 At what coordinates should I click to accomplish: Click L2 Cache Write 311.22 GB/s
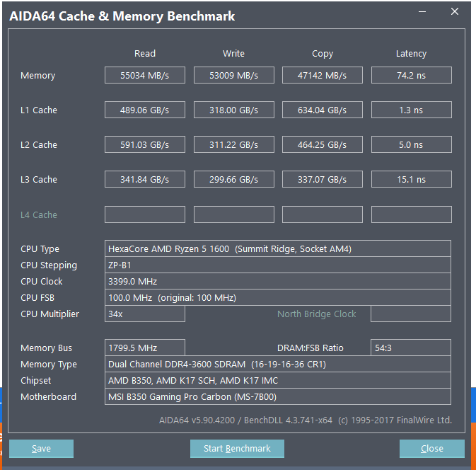coord(233,144)
